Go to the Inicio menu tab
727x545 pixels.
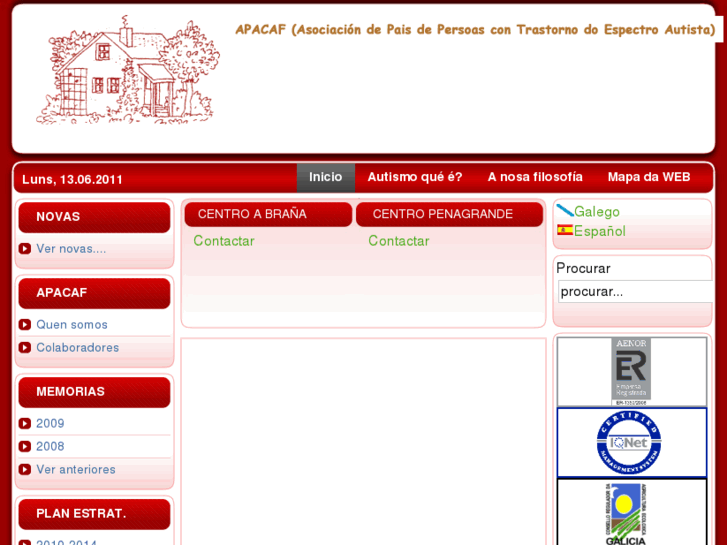(x=325, y=177)
